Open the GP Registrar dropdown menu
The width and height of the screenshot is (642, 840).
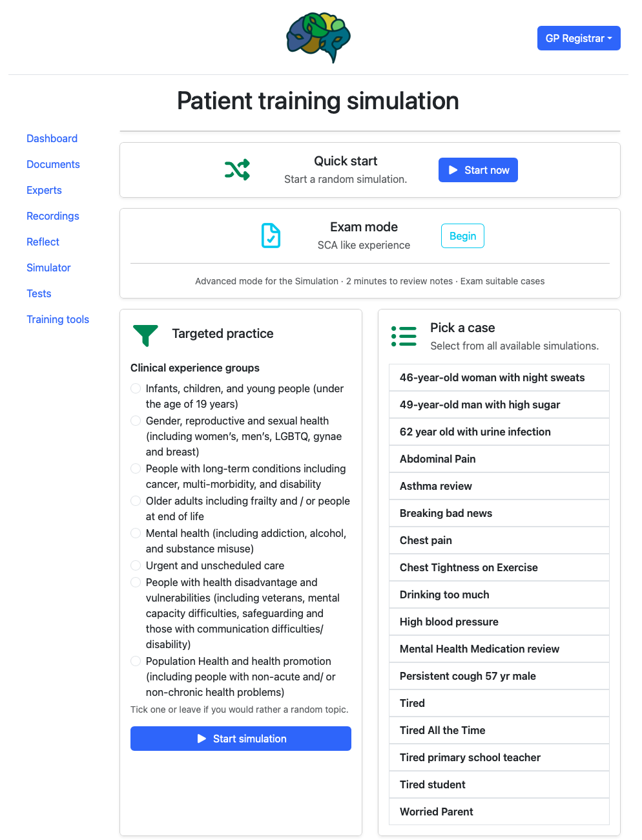coord(578,38)
